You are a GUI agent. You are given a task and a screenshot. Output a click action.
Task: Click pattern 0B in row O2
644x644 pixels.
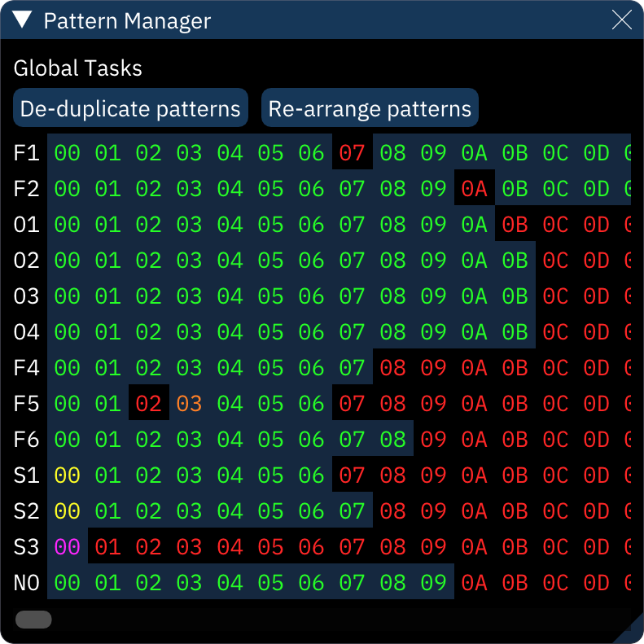point(515,261)
